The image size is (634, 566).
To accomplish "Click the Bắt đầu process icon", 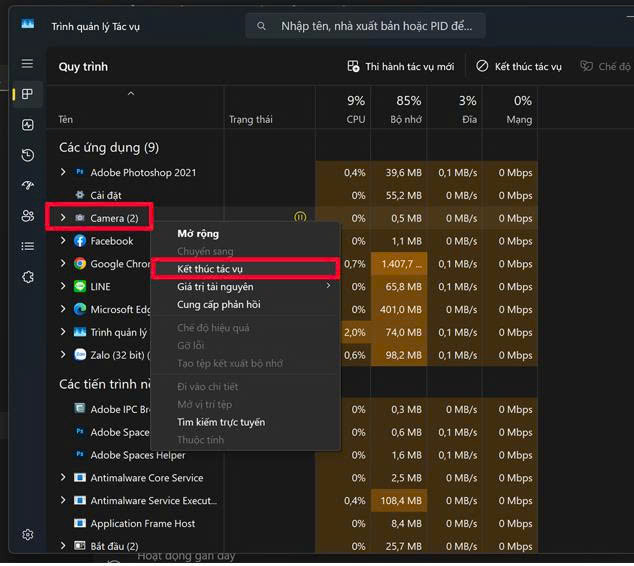I will tap(80, 546).
